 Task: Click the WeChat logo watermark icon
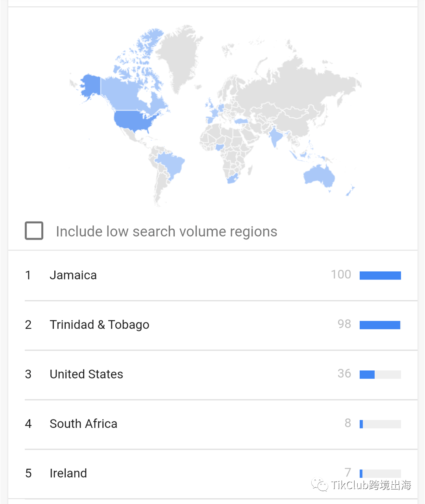(x=320, y=485)
